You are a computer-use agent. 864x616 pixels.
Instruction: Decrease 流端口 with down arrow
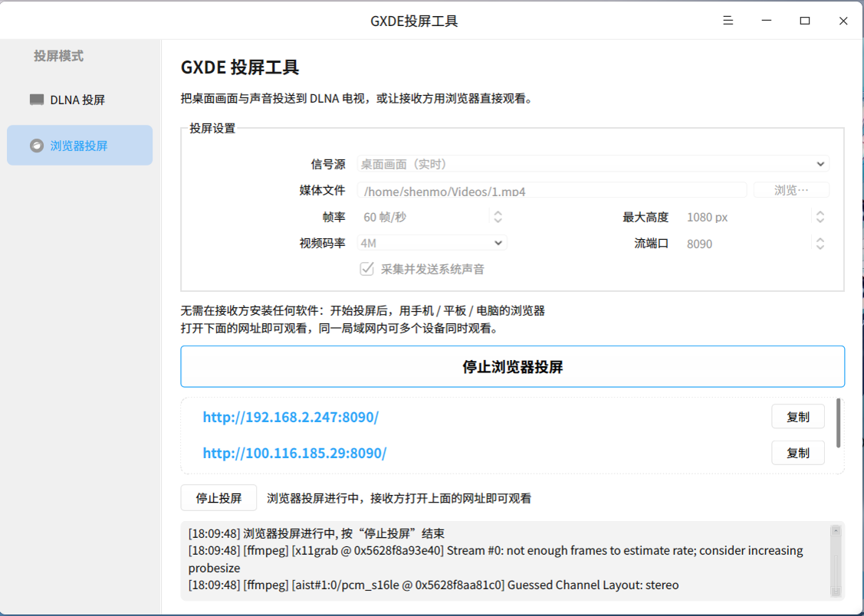[820, 247]
